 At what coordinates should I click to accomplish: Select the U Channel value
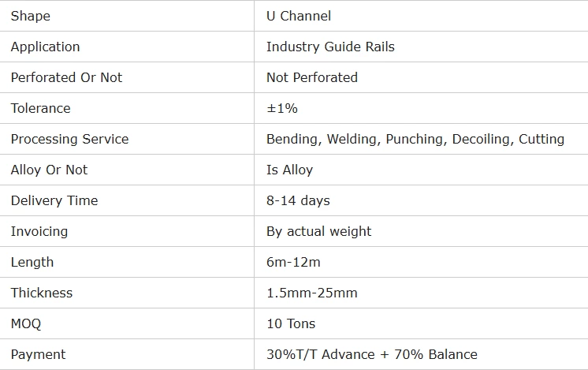299,16
